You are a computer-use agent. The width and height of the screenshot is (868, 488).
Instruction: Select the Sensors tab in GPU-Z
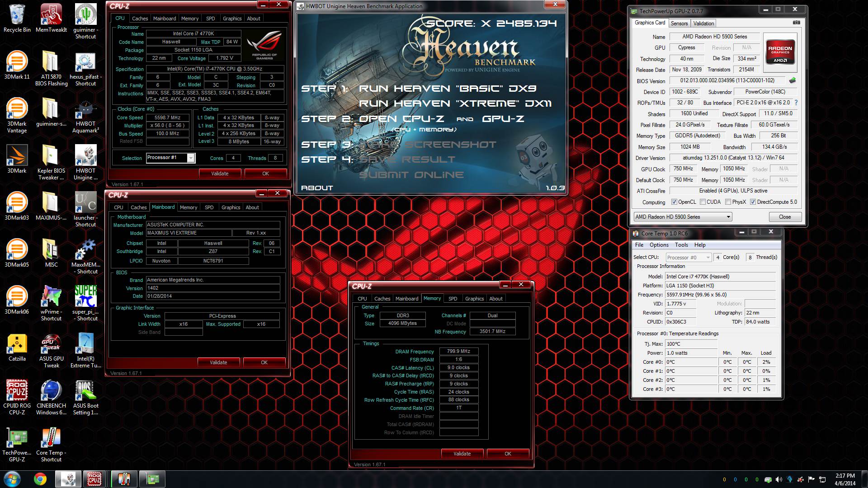coord(679,23)
